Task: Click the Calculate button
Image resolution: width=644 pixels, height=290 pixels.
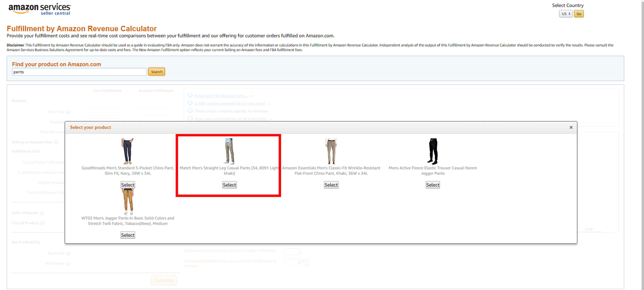Action: pyautogui.click(x=164, y=280)
